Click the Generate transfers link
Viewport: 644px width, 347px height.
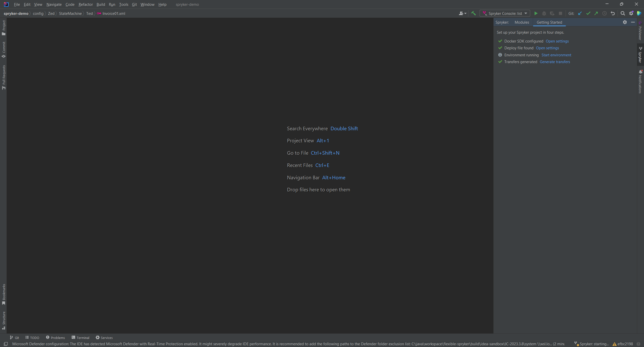[x=555, y=62]
